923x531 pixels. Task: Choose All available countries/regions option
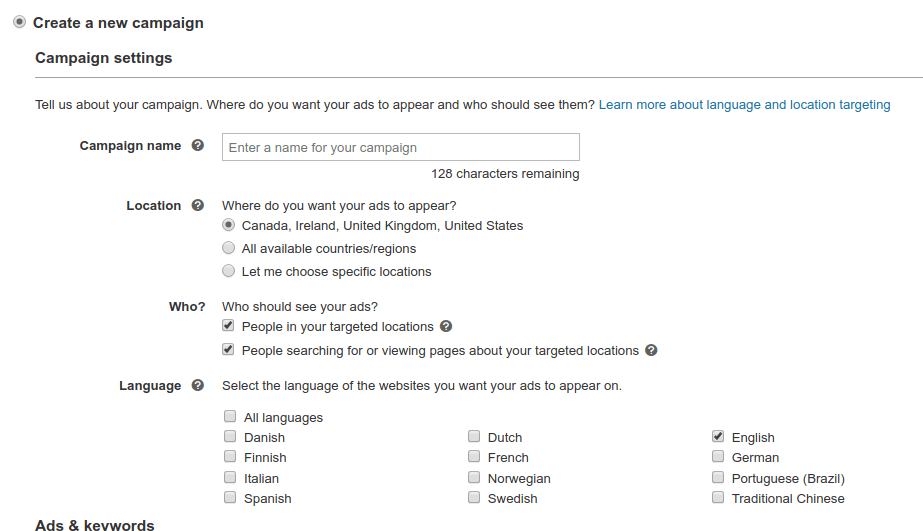point(228,248)
